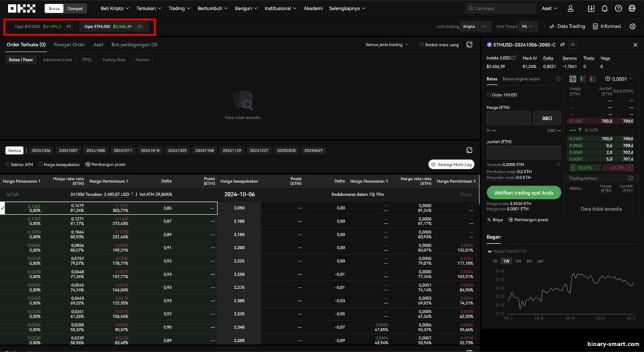Click the BBO button
Viewport: 644px width, 352px height.
tap(547, 118)
